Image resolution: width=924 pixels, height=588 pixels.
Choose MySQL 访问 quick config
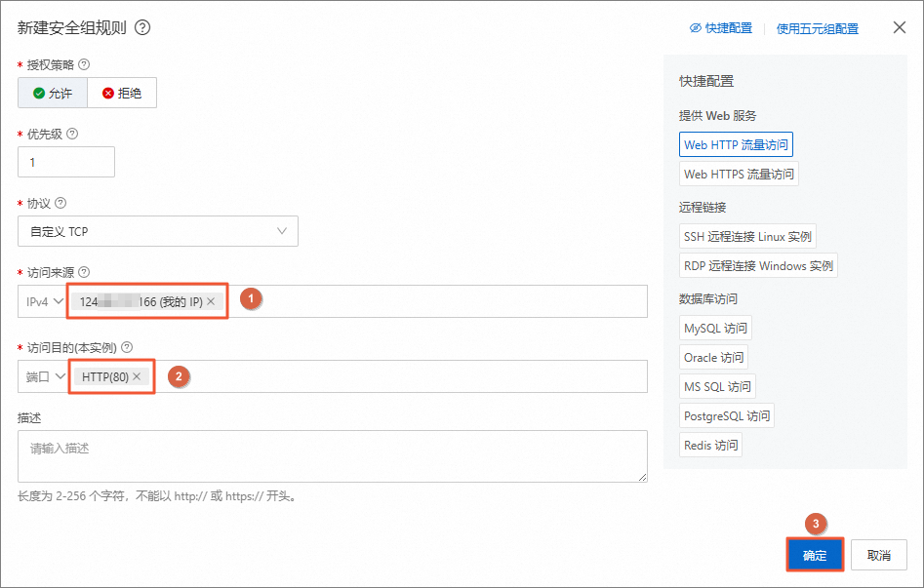pos(715,328)
